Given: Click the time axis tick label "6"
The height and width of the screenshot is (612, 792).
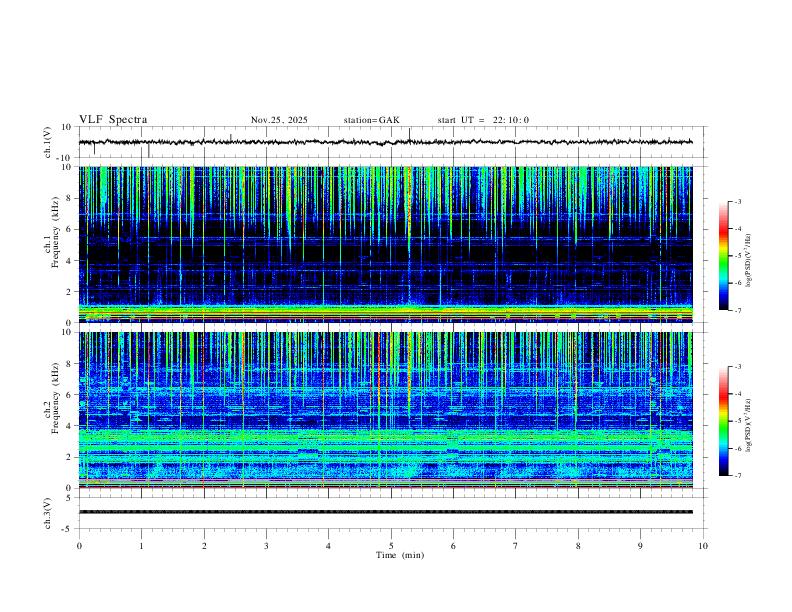Looking at the screenshot, I should click(454, 546).
